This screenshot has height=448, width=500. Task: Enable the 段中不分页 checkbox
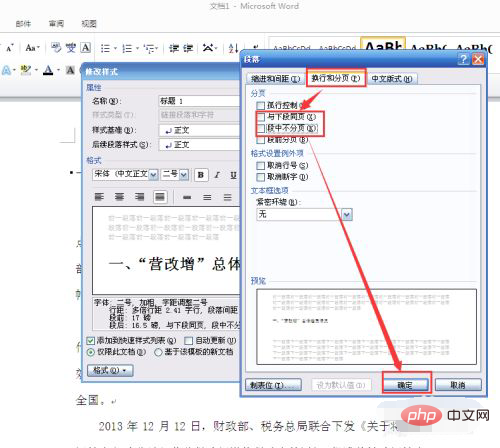point(261,128)
